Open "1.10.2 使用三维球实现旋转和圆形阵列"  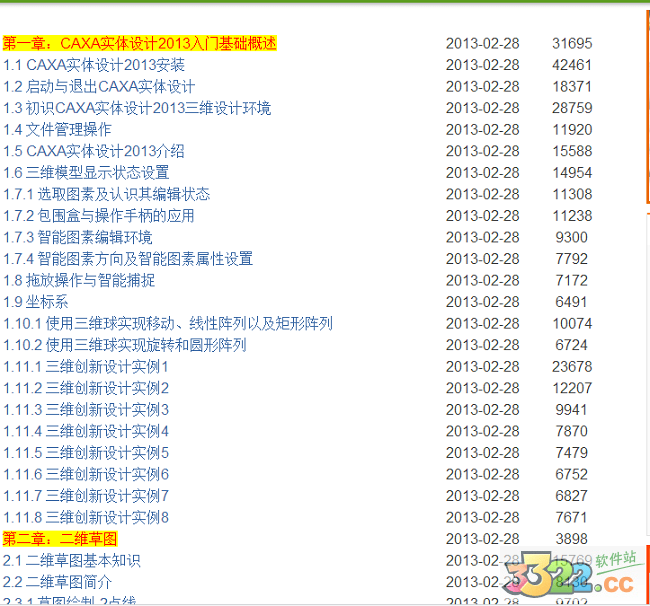pyautogui.click(x=125, y=345)
